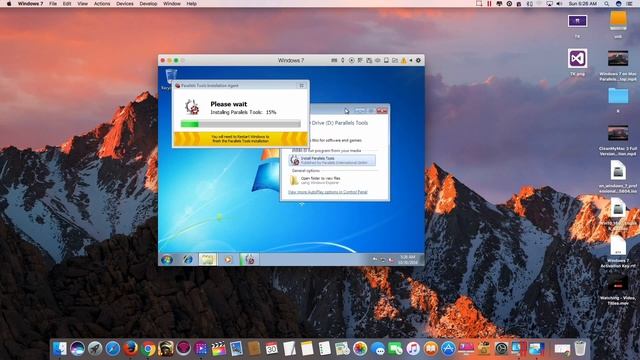Open the Windows 7 application menu
The image size is (640, 360).
(31, 4)
